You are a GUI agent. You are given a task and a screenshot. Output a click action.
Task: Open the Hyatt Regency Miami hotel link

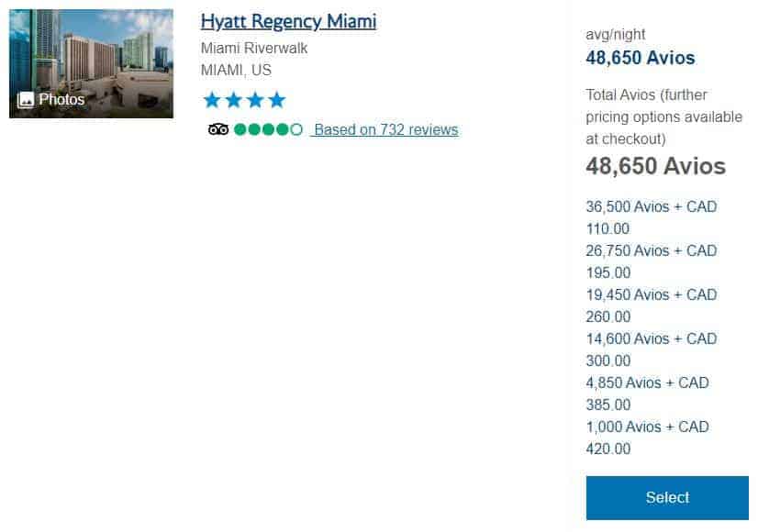[x=288, y=21]
